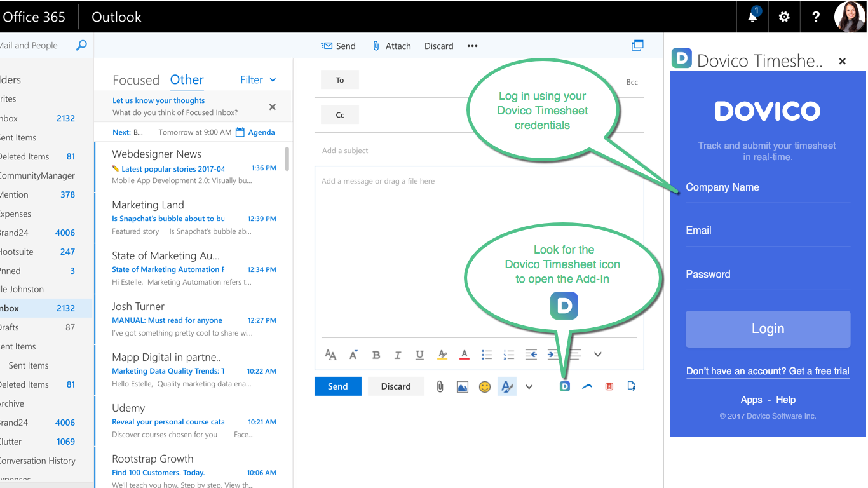Click the blue Send button below message
868x488 pixels.
pos(338,386)
